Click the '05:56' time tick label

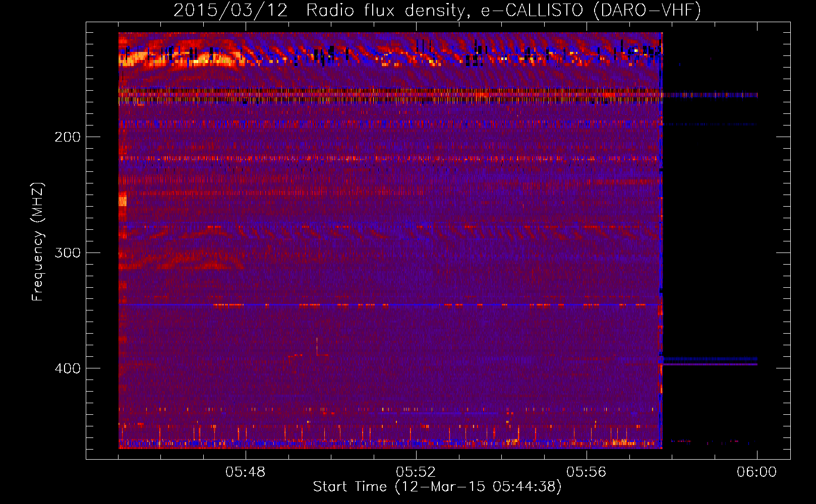click(x=587, y=472)
